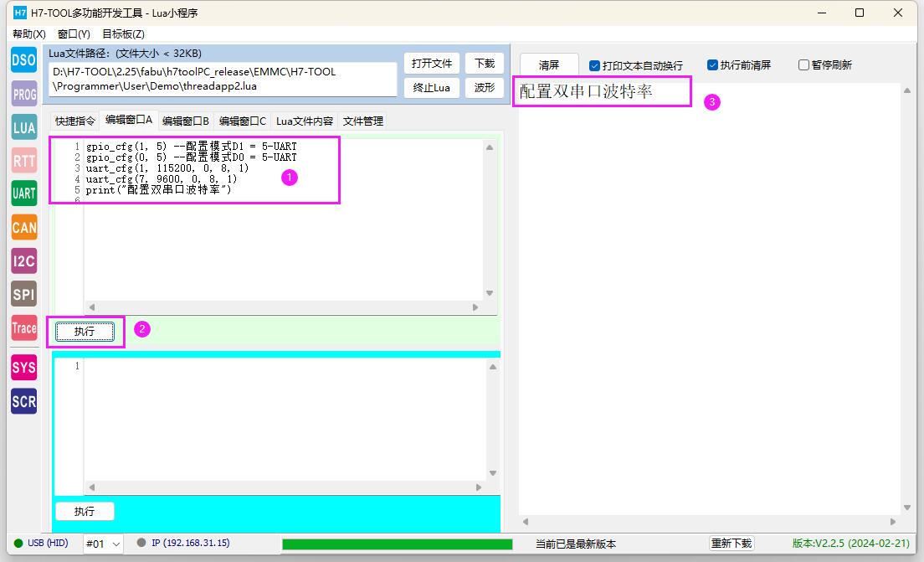Click the lower editor's vertical scrollbar down arrow
The width and height of the screenshot is (924, 562).
[x=493, y=473]
